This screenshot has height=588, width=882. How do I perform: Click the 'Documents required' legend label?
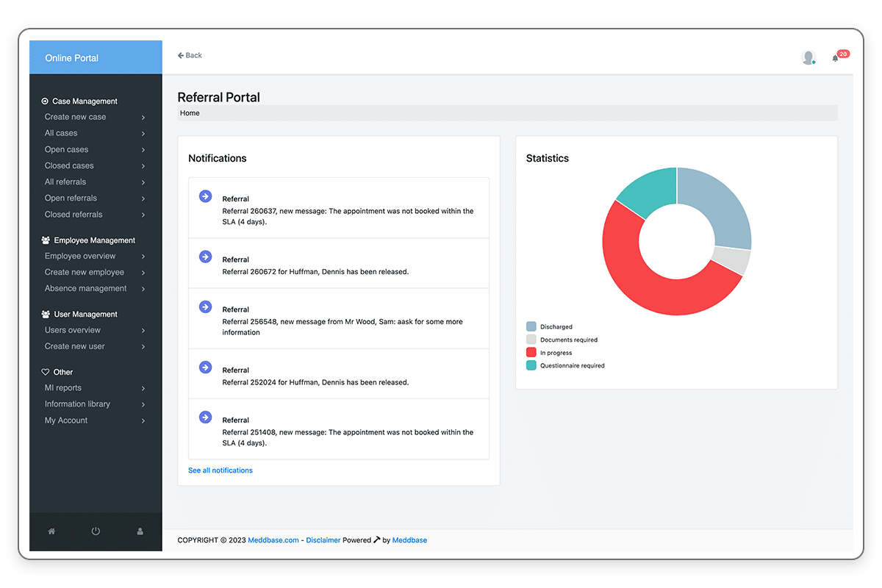click(x=569, y=340)
